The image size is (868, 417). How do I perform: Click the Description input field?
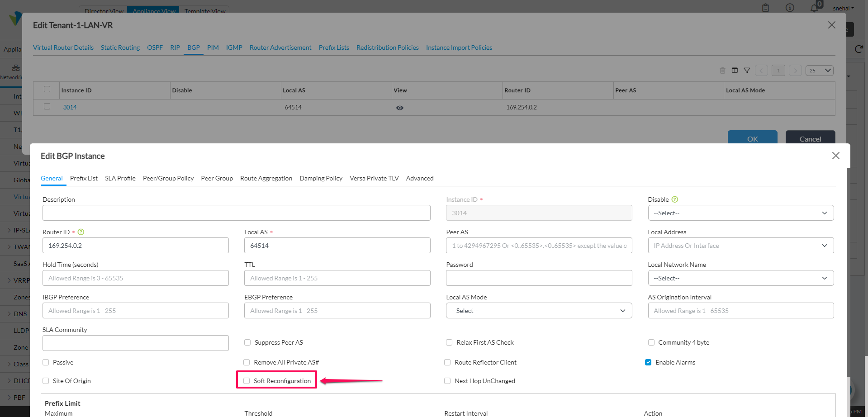[237, 213]
